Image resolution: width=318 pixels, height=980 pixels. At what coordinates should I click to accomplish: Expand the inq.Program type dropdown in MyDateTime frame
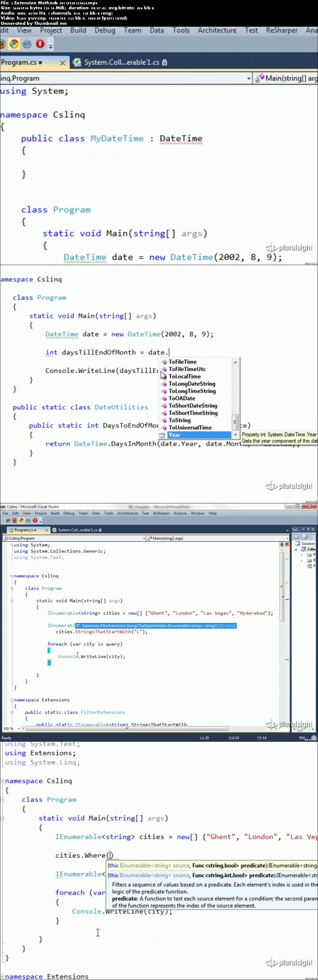tap(249, 78)
